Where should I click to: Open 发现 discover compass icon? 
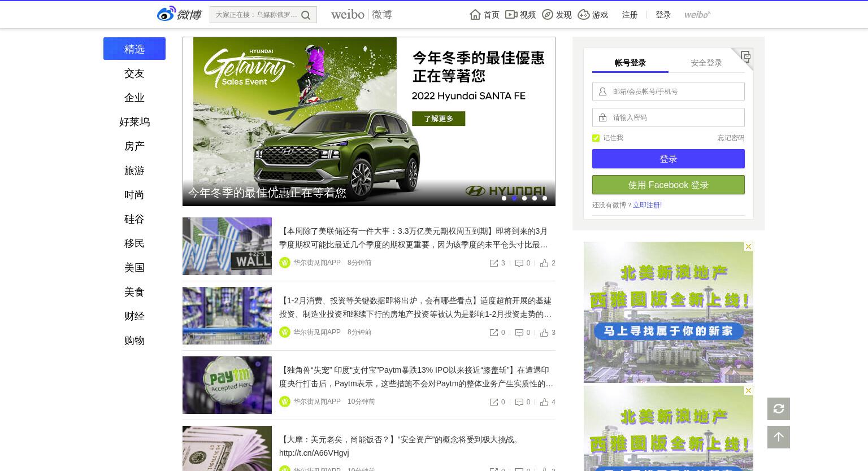(547, 15)
